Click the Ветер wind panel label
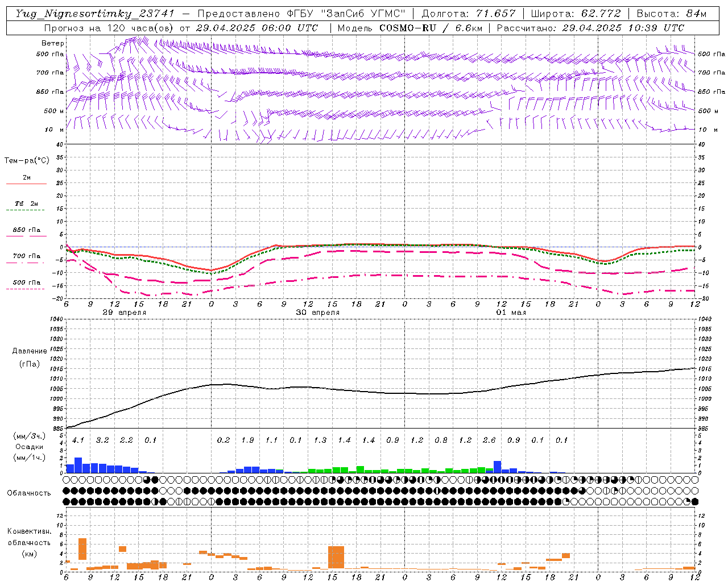This screenshot has width=728, height=582. click(x=53, y=43)
